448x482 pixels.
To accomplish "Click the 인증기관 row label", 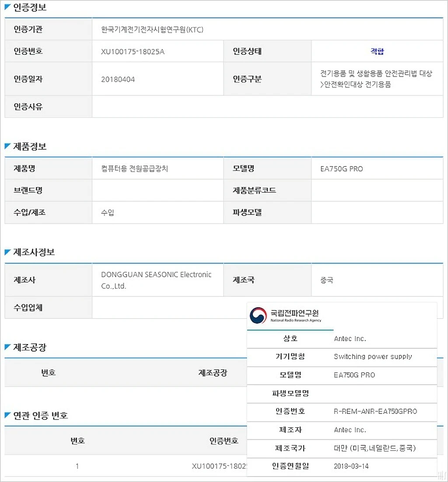I will [28, 29].
